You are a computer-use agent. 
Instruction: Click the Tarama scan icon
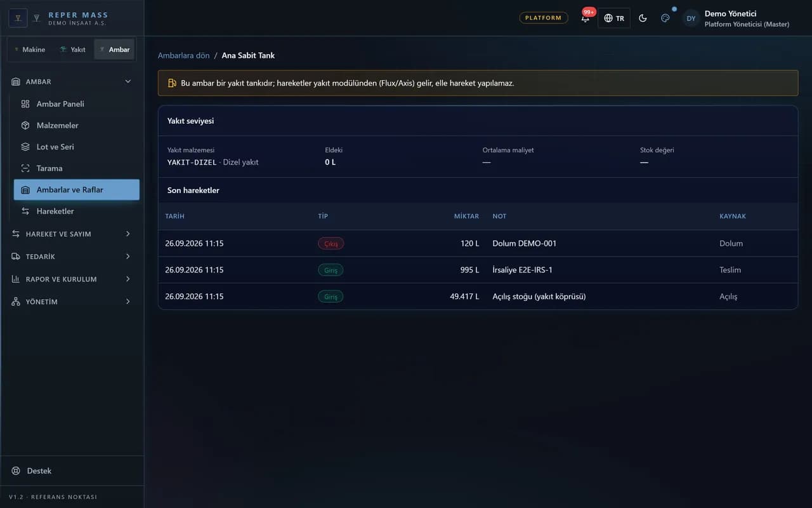(25, 168)
